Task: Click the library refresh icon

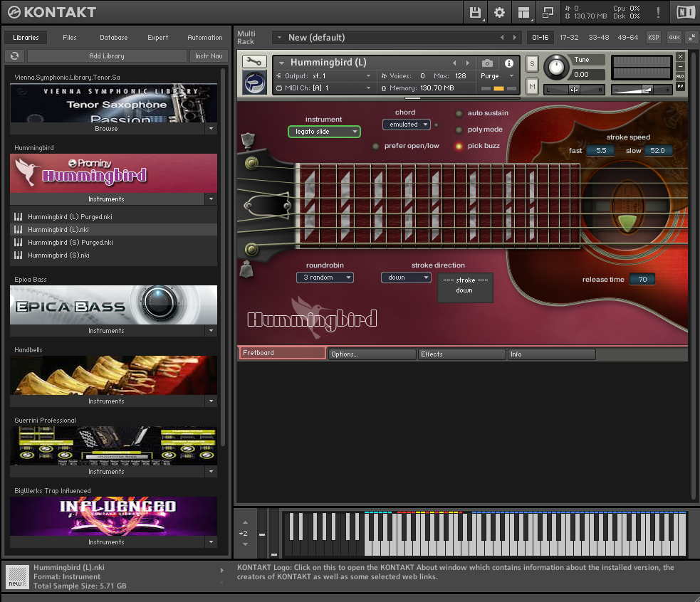Action: 15,56
